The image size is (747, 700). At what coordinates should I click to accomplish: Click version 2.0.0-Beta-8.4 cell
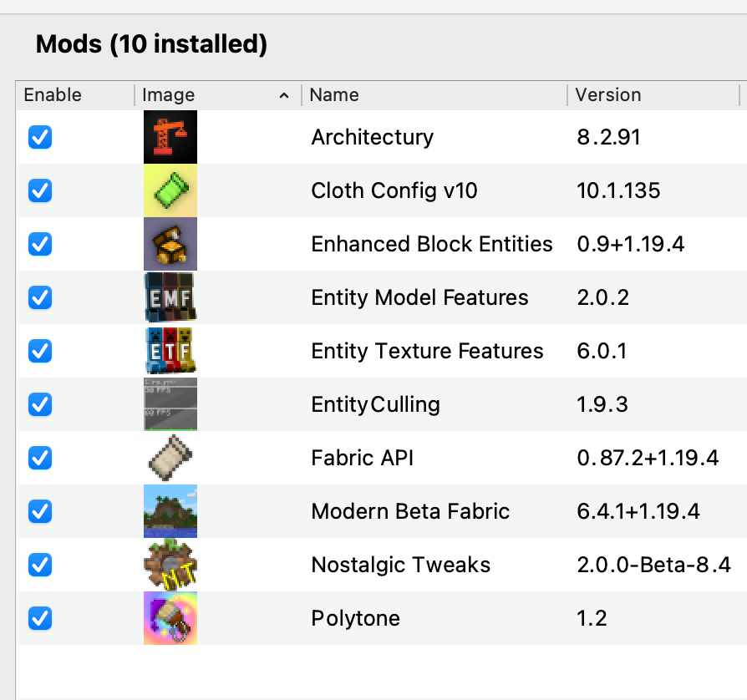[653, 565]
